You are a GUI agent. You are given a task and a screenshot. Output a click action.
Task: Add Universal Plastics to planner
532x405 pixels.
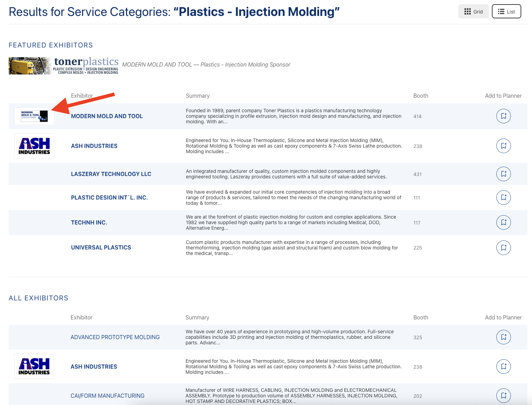(503, 248)
